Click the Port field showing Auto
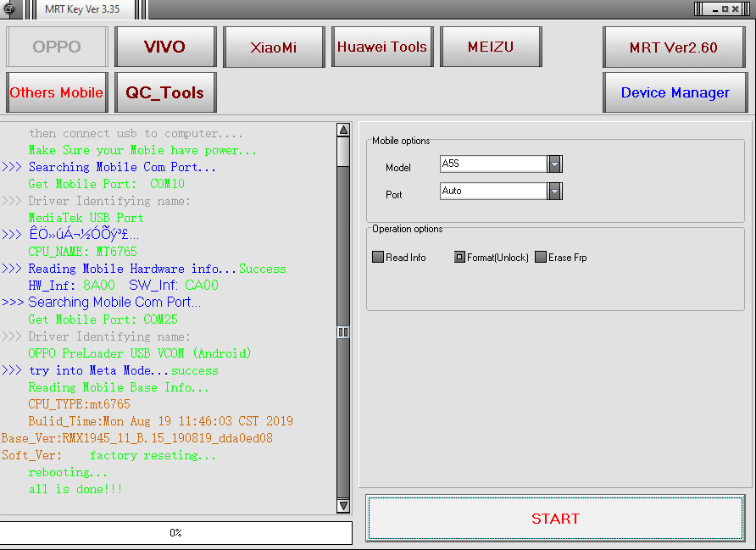The width and height of the screenshot is (756, 550). (x=494, y=191)
